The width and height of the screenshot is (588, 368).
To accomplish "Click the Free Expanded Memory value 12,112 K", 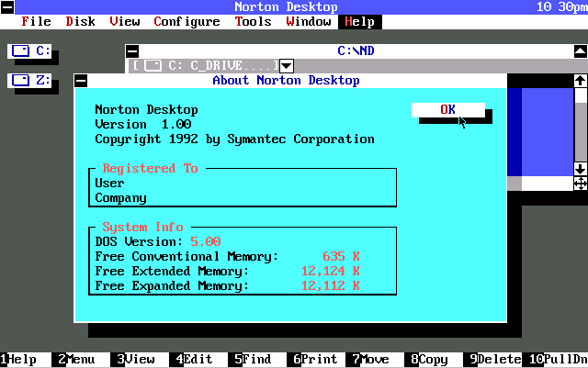I will (331, 286).
